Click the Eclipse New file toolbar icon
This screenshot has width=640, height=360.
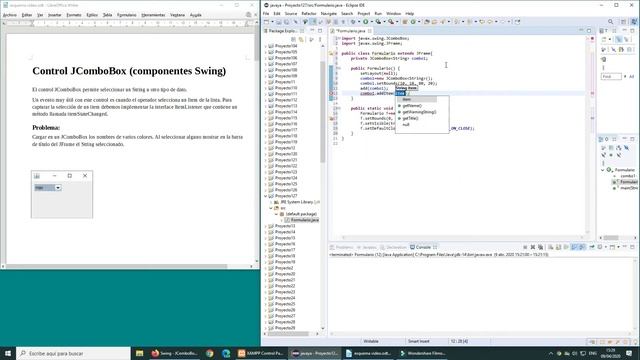click(x=266, y=22)
